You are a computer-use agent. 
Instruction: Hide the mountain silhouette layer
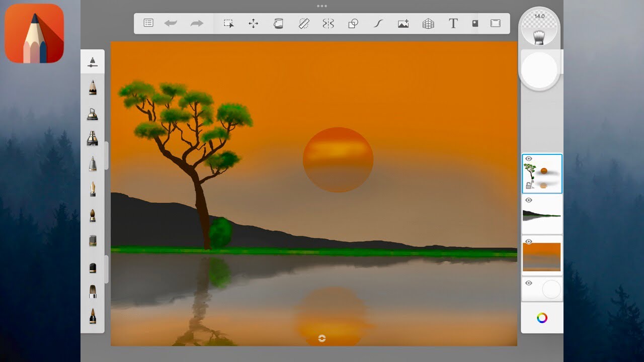(529, 200)
